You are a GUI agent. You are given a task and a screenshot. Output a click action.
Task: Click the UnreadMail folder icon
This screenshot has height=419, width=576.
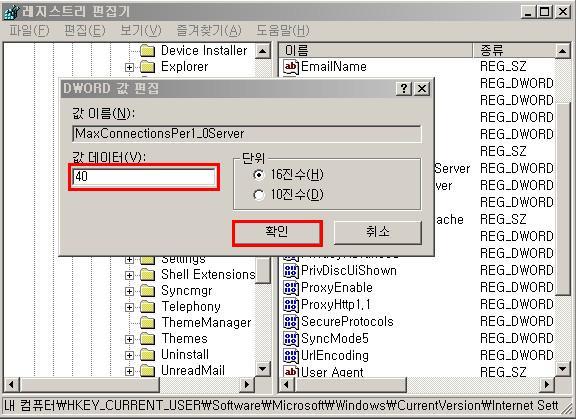(x=148, y=371)
